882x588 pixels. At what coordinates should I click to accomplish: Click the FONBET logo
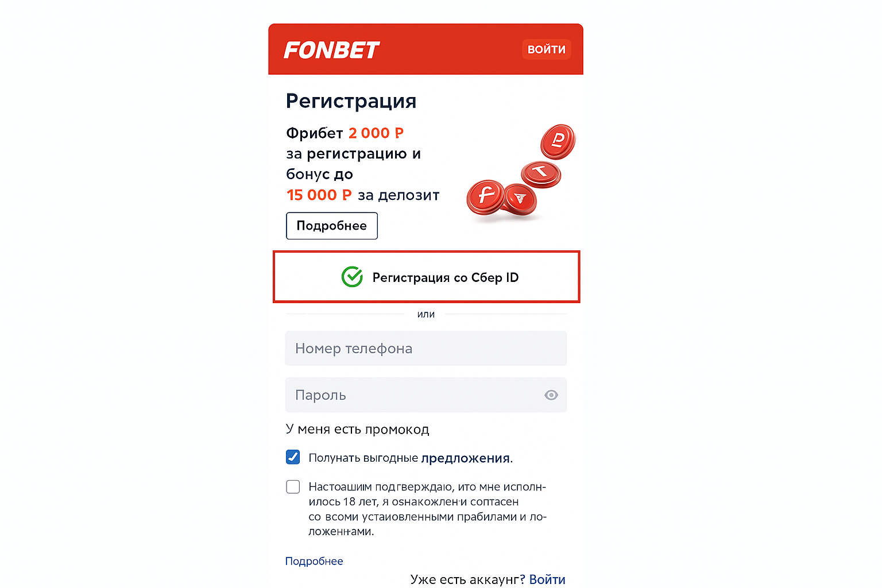(331, 50)
